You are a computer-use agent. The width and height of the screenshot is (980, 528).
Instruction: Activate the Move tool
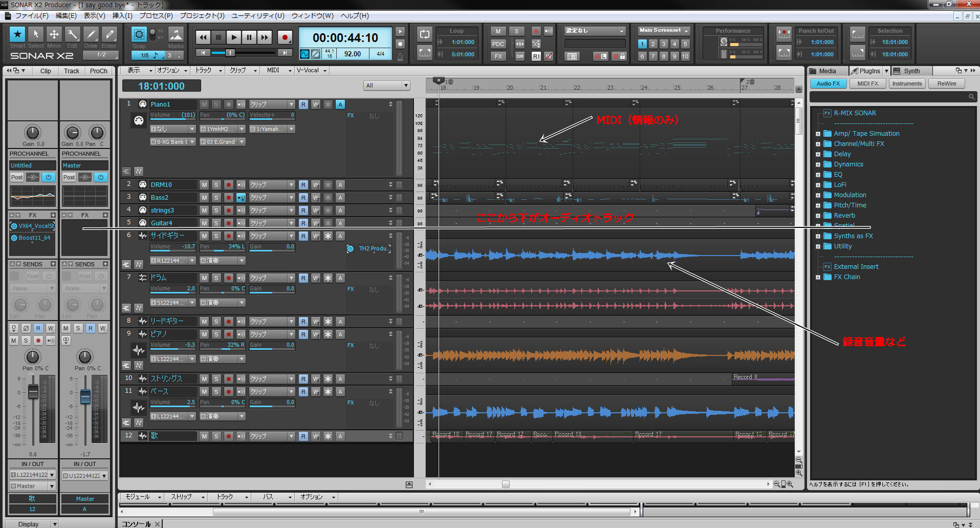point(54,34)
